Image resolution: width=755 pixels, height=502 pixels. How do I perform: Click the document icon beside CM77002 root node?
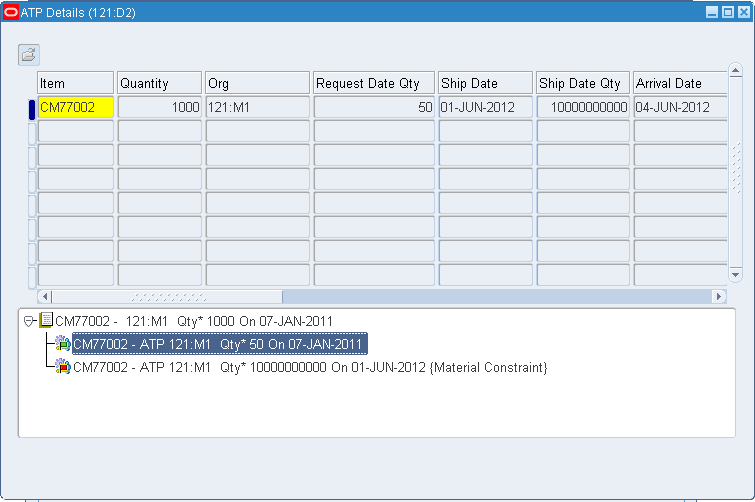pyautogui.click(x=46, y=320)
